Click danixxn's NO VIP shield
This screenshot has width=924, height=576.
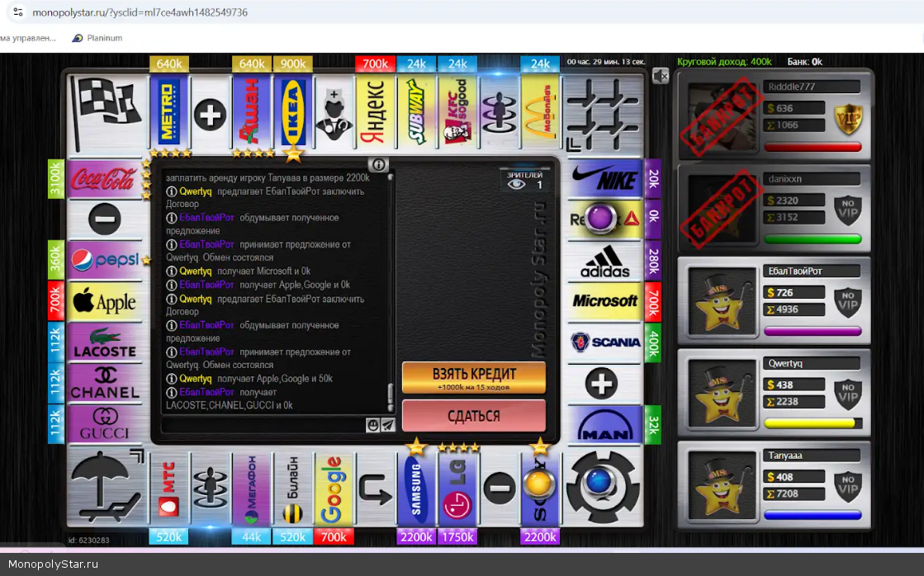tap(848, 210)
